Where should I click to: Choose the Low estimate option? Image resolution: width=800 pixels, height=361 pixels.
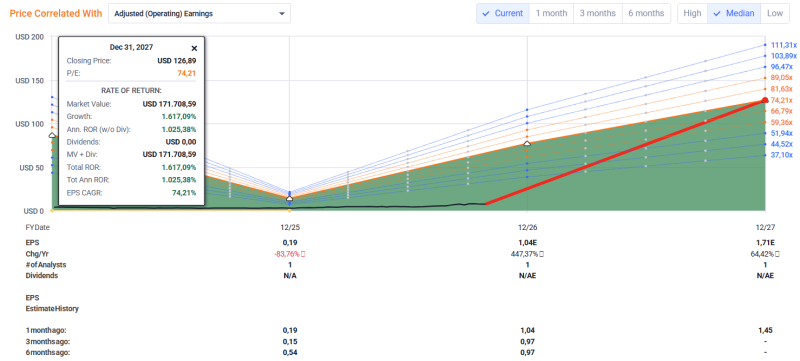click(x=774, y=13)
